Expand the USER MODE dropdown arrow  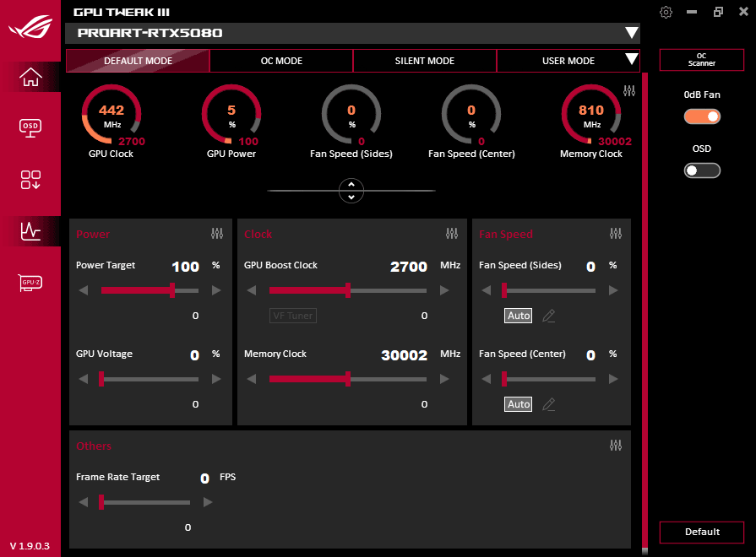pos(630,60)
